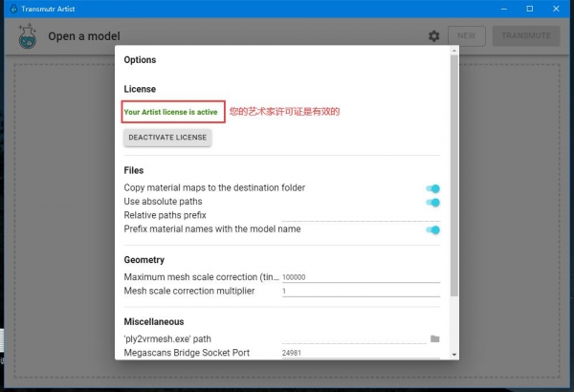Viewport: 574px width, 392px height.
Task: Click the License section heading
Action: point(140,89)
